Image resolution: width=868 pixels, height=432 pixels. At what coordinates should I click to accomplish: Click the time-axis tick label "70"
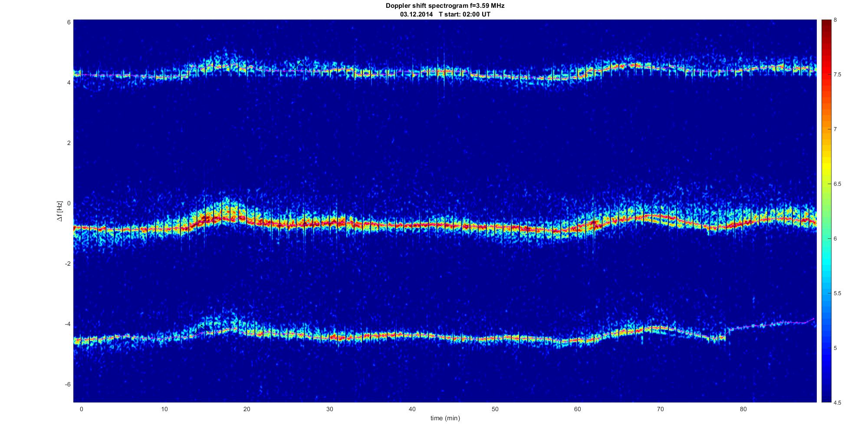[x=660, y=409]
